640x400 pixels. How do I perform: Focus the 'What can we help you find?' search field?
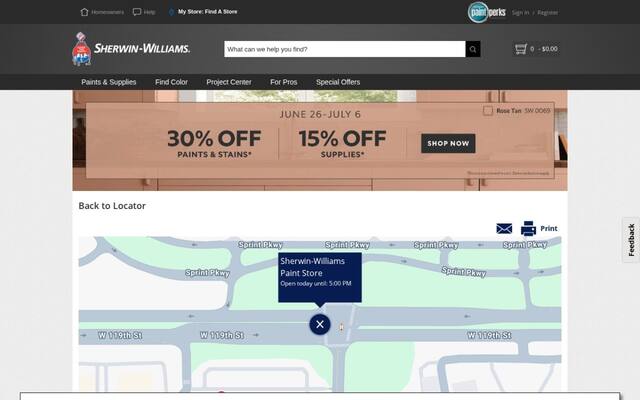tap(345, 49)
